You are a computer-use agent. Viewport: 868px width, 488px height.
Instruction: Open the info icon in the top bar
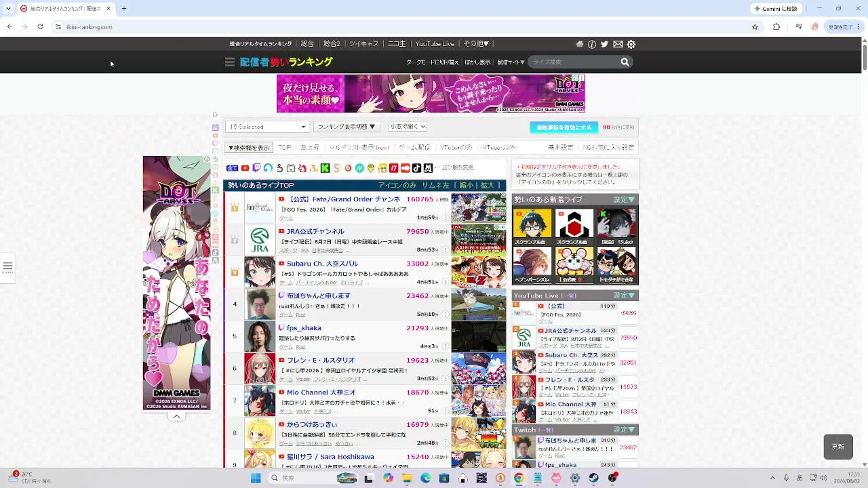[x=592, y=44]
